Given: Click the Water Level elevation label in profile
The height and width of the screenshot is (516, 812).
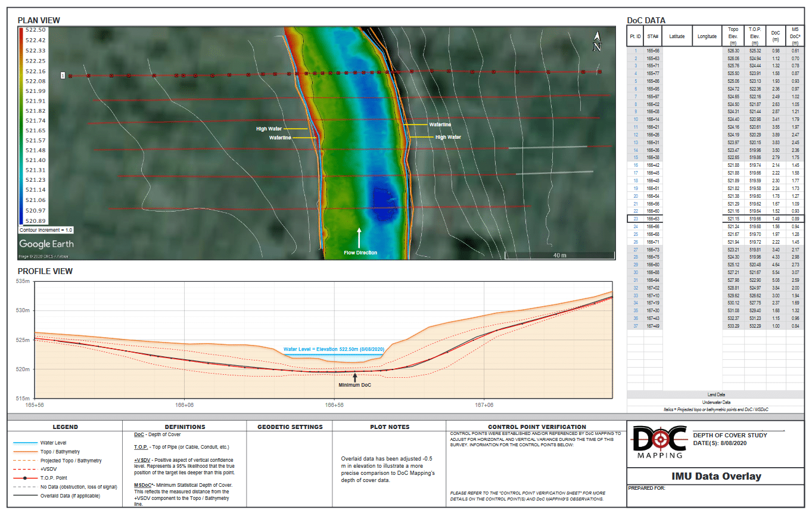Looking at the screenshot, I should [332, 350].
